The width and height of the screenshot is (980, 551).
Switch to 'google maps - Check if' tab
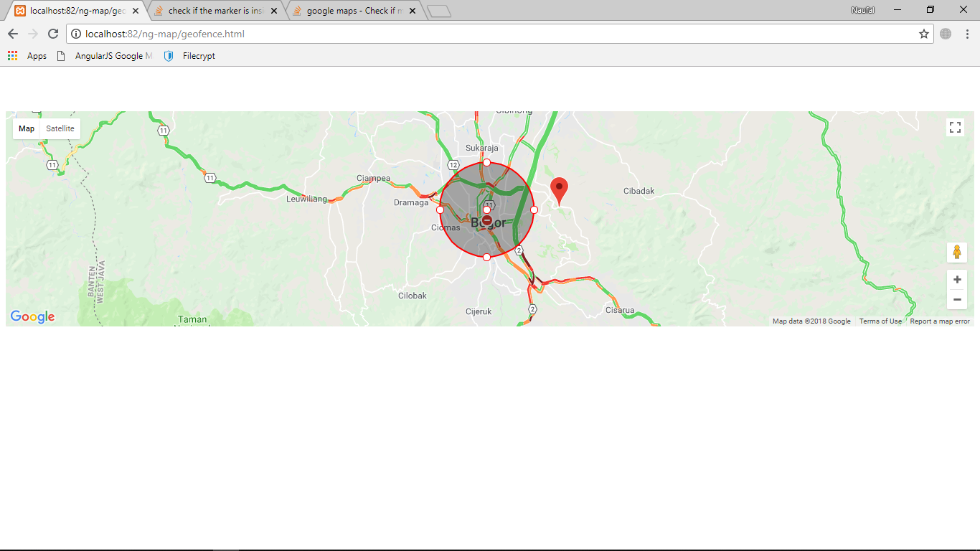354,11
